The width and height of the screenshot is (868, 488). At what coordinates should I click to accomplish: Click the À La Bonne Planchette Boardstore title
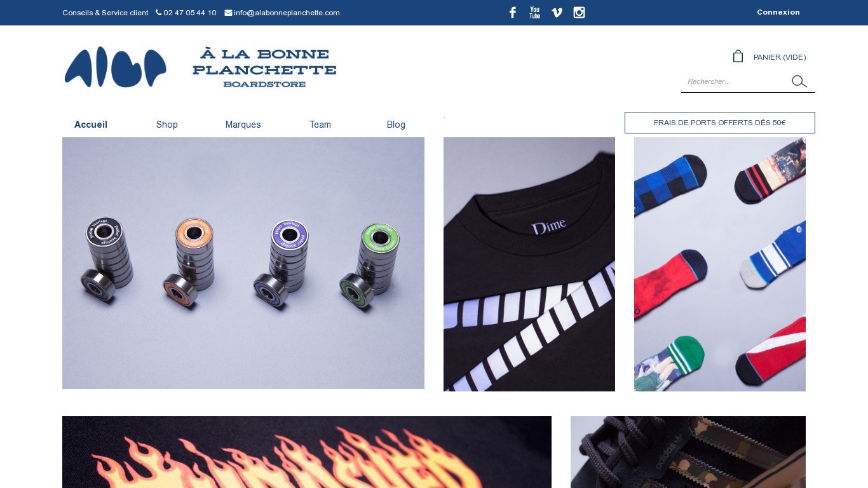point(264,67)
